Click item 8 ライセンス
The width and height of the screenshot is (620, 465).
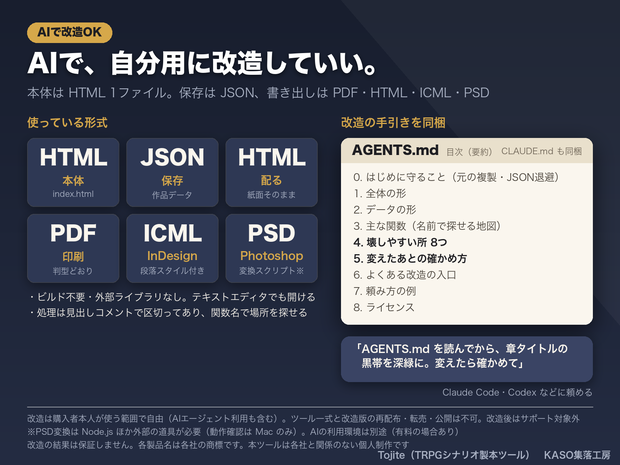384,307
